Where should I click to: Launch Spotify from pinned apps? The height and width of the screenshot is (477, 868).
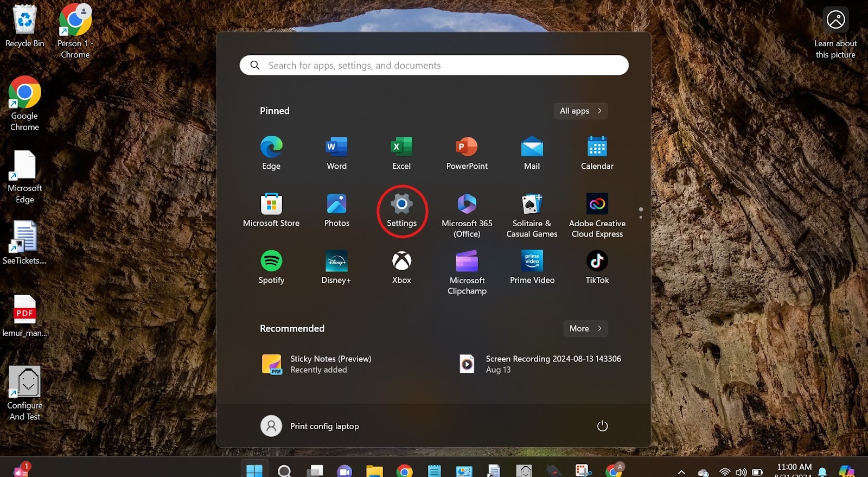(271, 267)
